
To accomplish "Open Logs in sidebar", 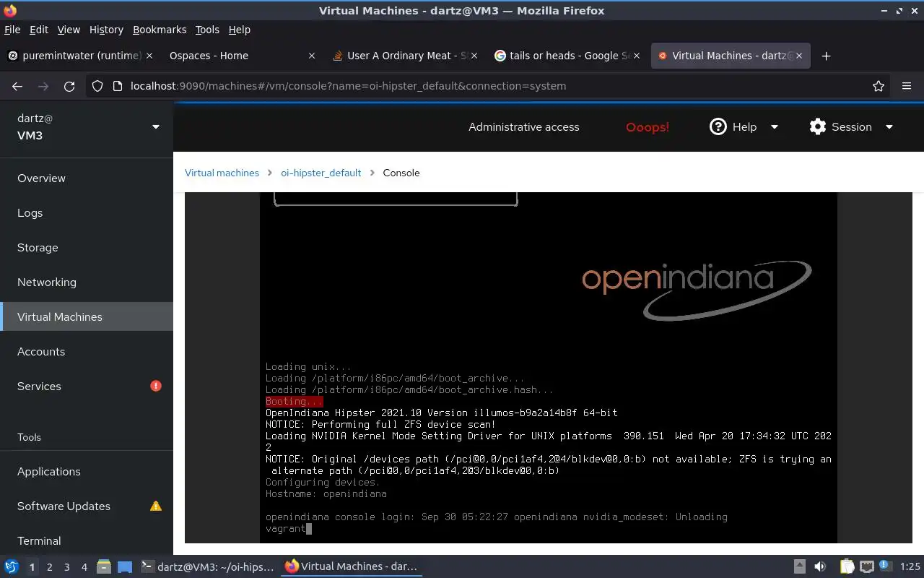I will tap(87, 212).
